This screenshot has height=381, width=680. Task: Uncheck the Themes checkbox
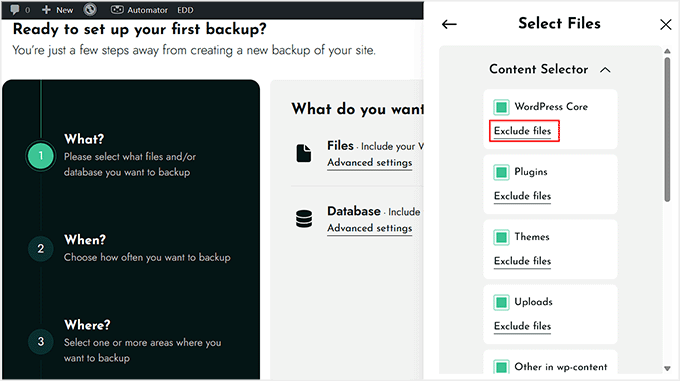point(501,237)
